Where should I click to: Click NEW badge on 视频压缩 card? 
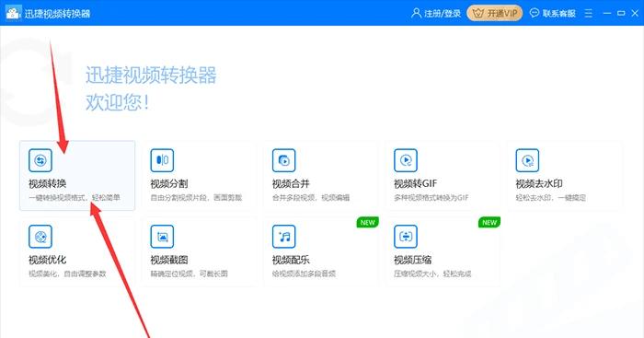(x=489, y=223)
